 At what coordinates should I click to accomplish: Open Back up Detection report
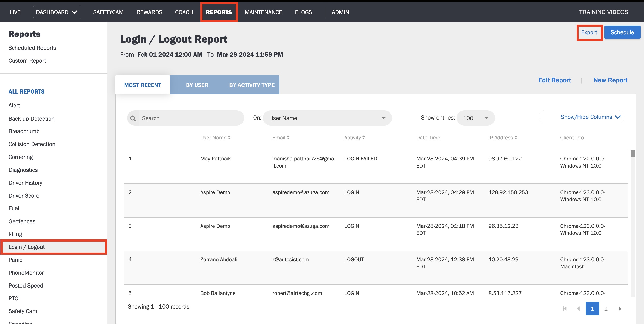32,118
